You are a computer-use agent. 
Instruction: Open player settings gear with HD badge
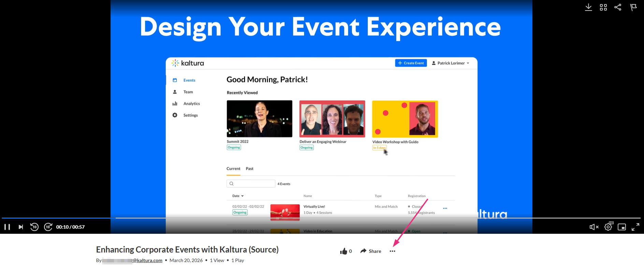tap(609, 227)
